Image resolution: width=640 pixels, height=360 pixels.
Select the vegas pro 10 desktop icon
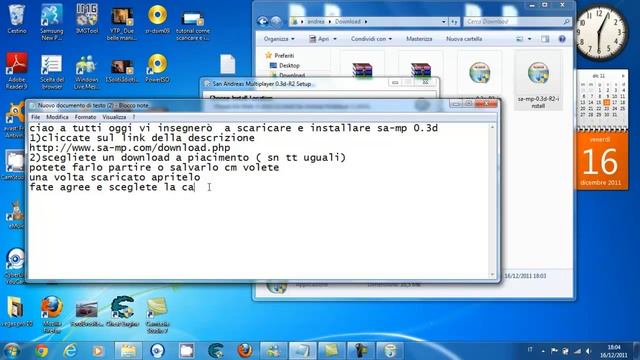[16, 312]
